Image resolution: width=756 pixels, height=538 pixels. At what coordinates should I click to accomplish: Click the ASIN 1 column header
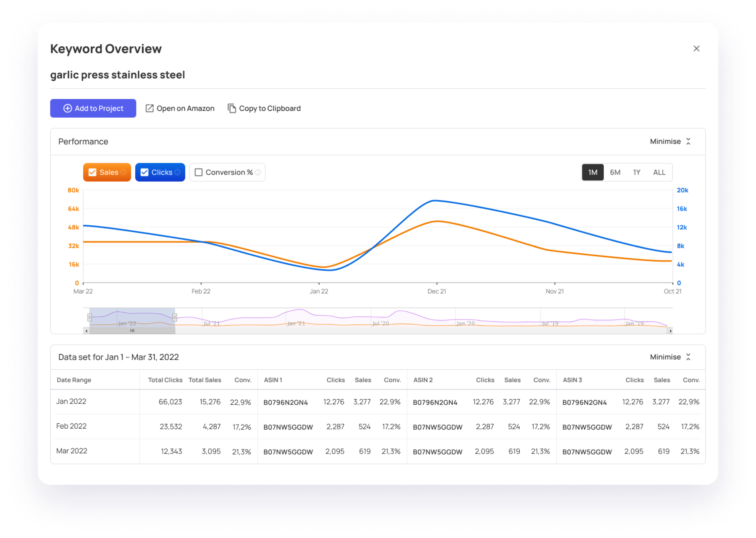(x=273, y=380)
